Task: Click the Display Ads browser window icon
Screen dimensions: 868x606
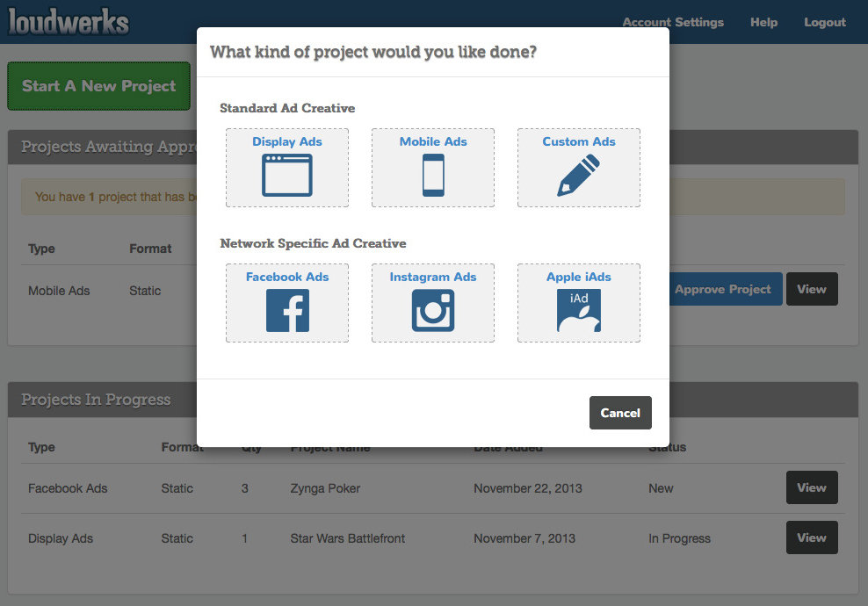Action: (x=287, y=175)
